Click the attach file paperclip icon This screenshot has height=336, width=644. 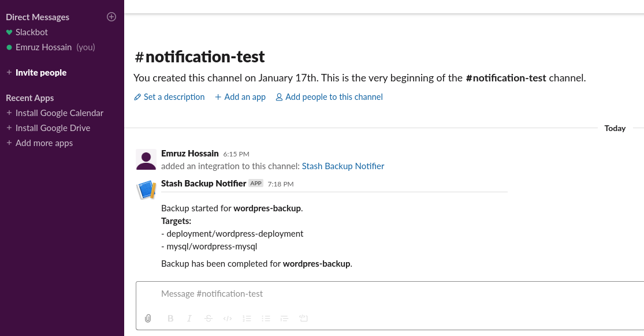point(148,318)
